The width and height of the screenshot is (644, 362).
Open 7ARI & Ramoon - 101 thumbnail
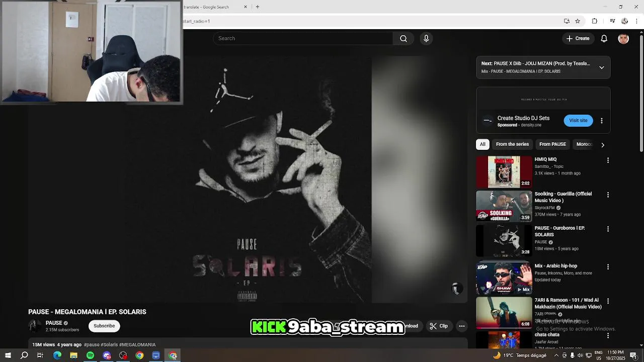click(504, 312)
